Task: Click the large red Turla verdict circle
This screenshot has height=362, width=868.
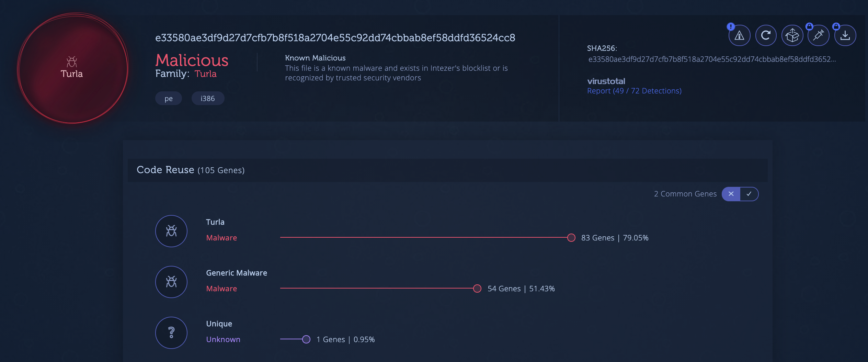Action: (x=73, y=68)
